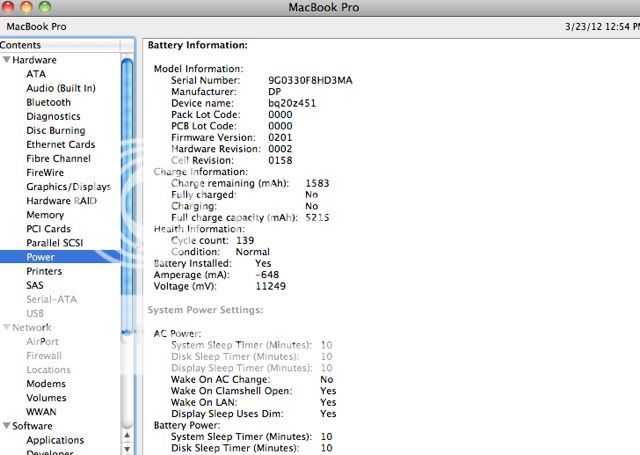Select Volumes under Network
640x455 pixels.
point(46,398)
